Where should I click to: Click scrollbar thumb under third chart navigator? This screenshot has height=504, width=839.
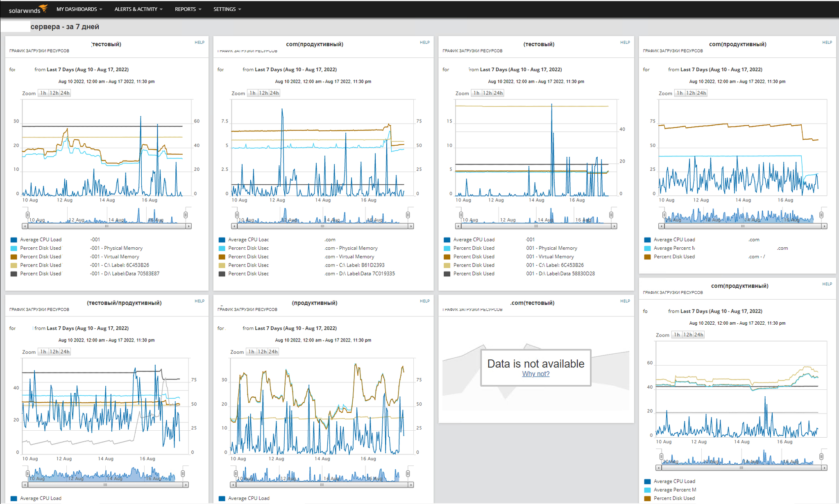tap(535, 226)
